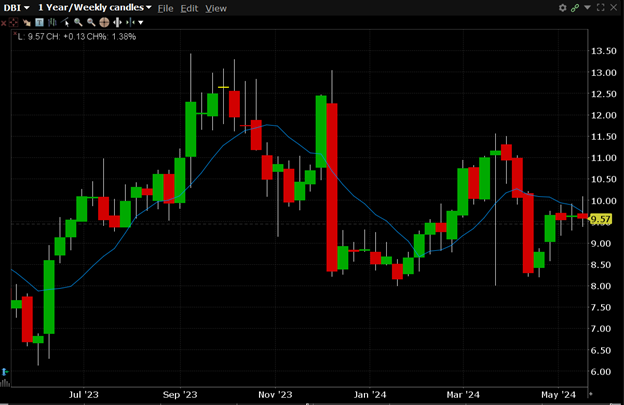The width and height of the screenshot is (624, 405).
Task: Click the horizontal expand arrows icon
Action: (x=117, y=23)
